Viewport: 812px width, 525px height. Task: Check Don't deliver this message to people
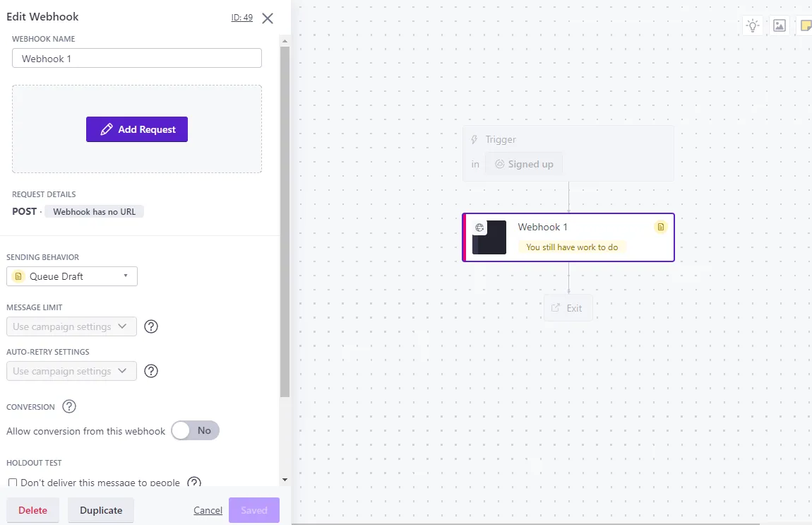click(12, 482)
